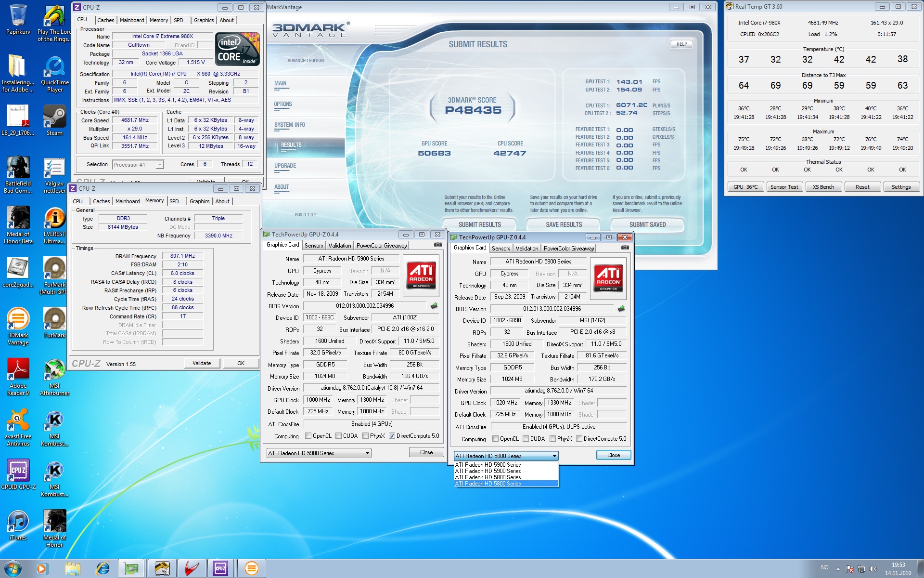Open avast! Free Antivirus shortcut
The image size is (924, 578).
(18, 428)
